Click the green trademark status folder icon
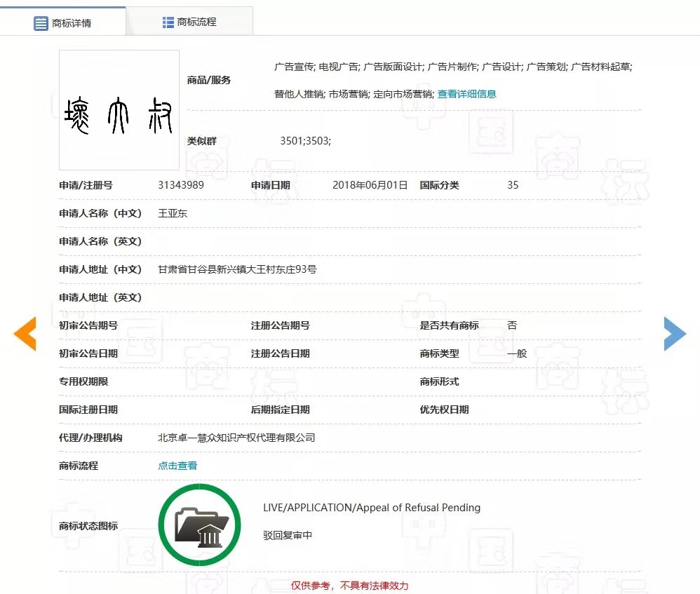Screen dimensions: 700x594 (199, 524)
